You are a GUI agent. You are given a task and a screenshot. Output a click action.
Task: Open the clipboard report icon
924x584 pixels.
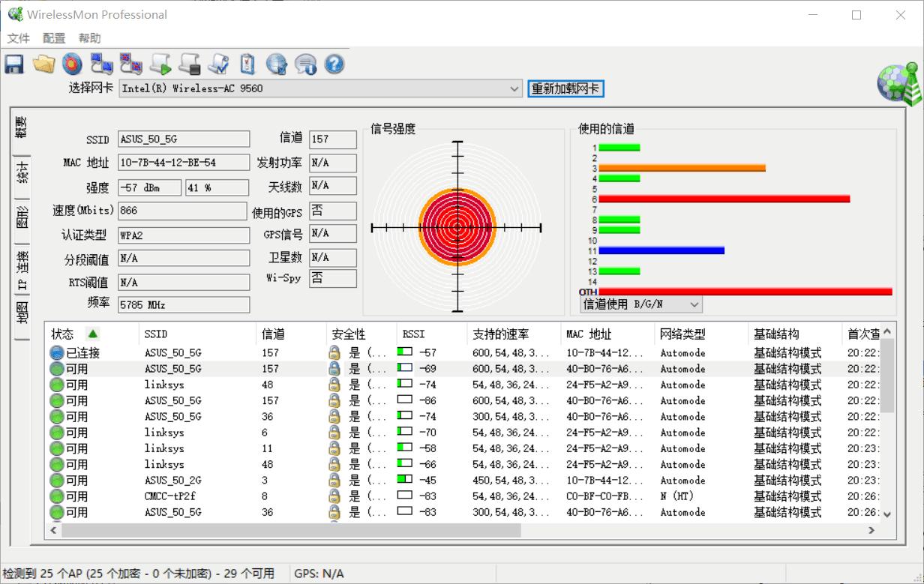(247, 64)
